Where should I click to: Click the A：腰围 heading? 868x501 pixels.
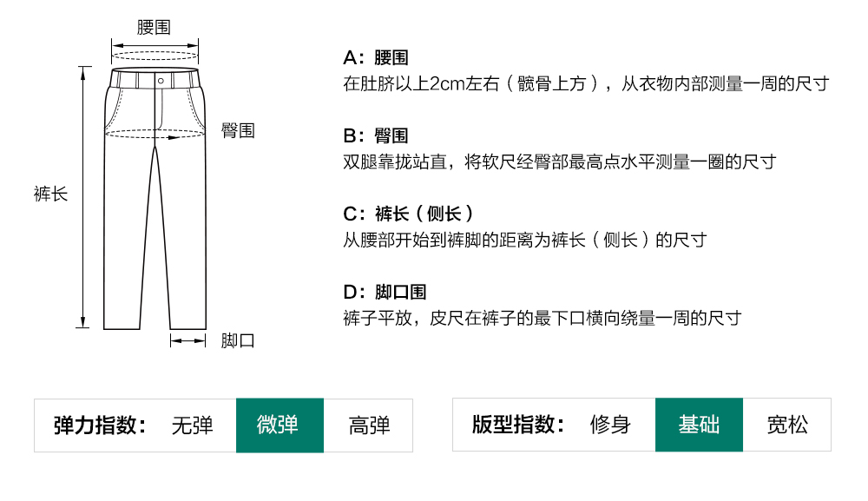[x=376, y=58]
